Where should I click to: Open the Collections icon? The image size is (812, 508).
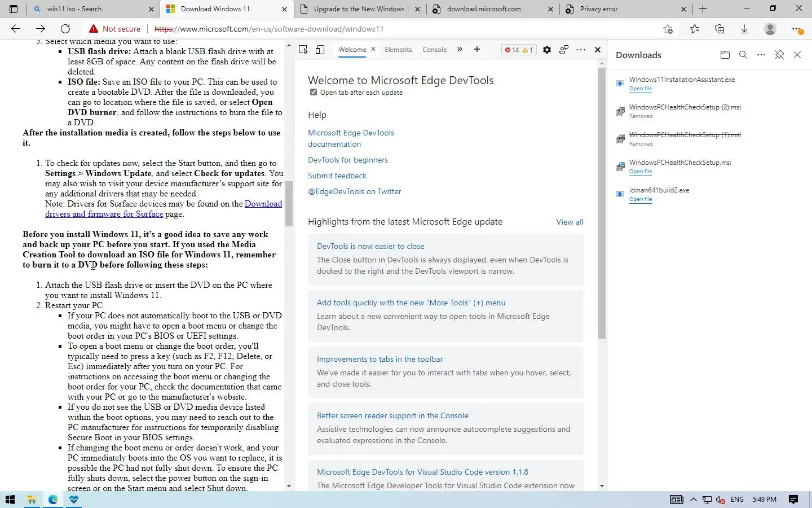coord(720,29)
